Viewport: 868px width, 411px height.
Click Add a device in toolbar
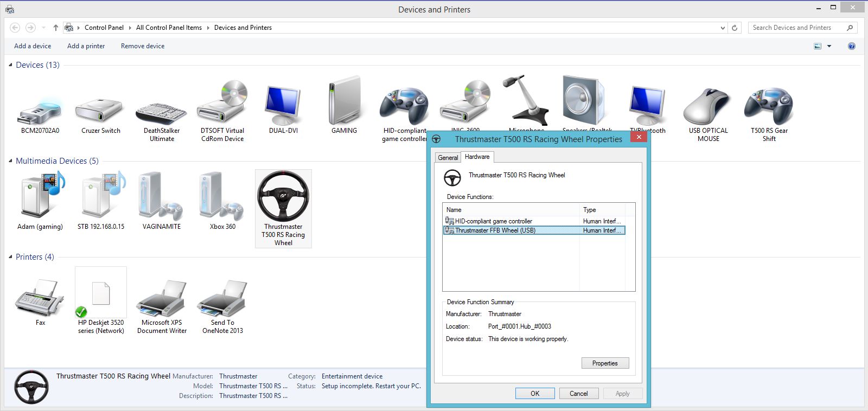click(x=33, y=46)
